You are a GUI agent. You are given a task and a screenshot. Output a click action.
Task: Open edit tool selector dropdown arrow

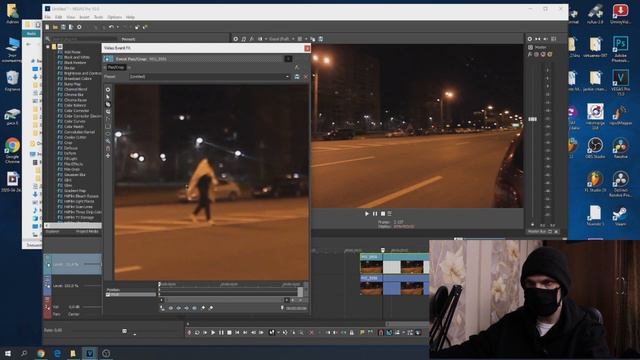278,333
